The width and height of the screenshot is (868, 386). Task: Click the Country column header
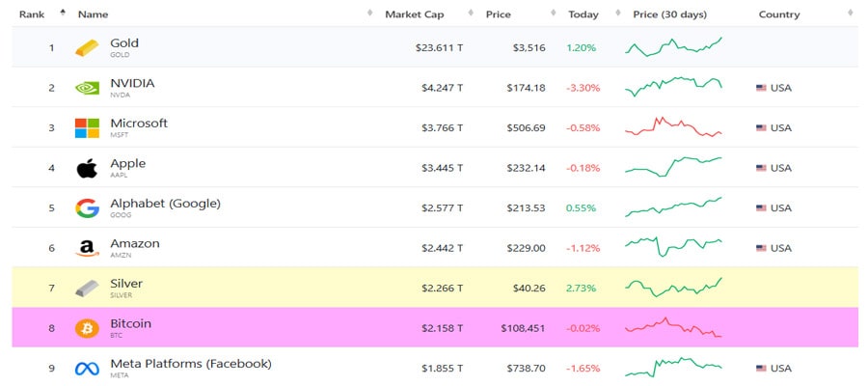pyautogui.click(x=779, y=14)
